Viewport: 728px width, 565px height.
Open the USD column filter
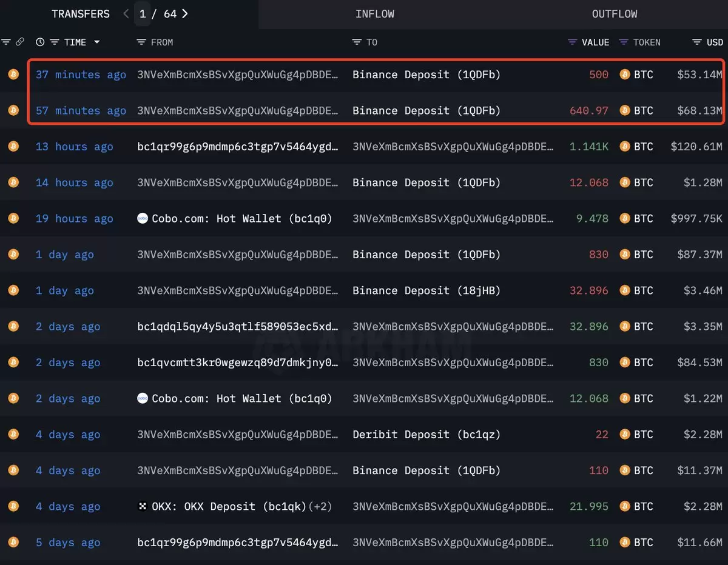coord(697,42)
